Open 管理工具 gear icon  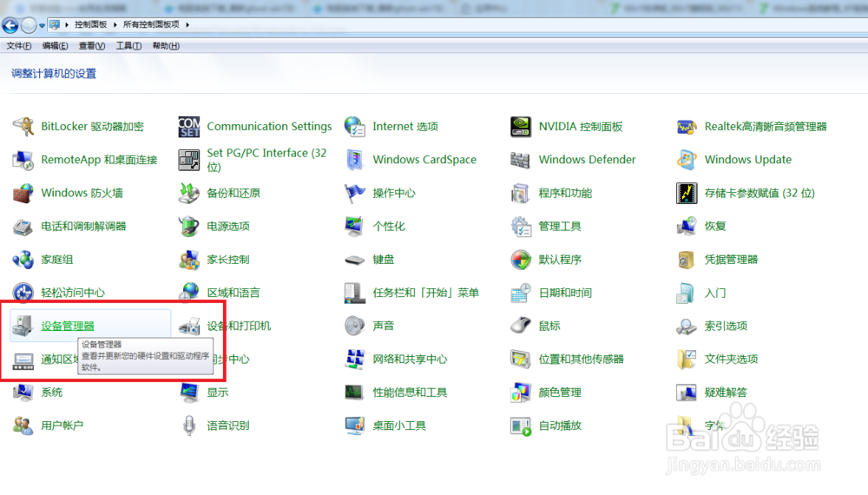pyautogui.click(x=520, y=227)
